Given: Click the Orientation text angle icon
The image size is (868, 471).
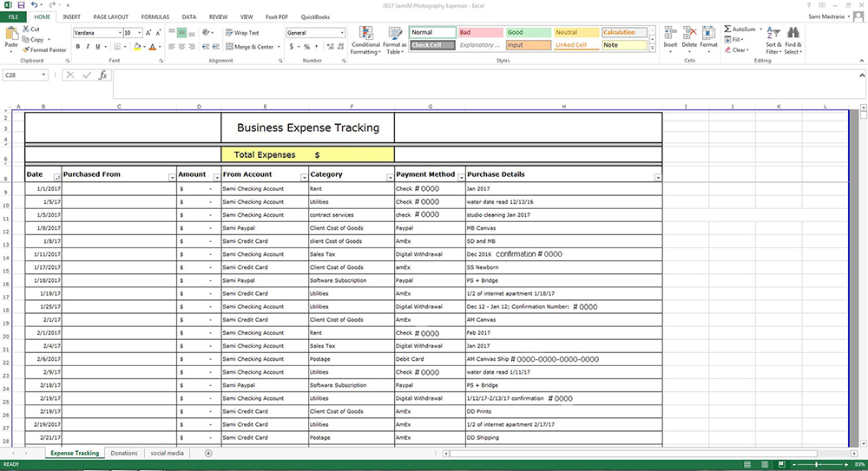Looking at the screenshot, I should [206, 33].
